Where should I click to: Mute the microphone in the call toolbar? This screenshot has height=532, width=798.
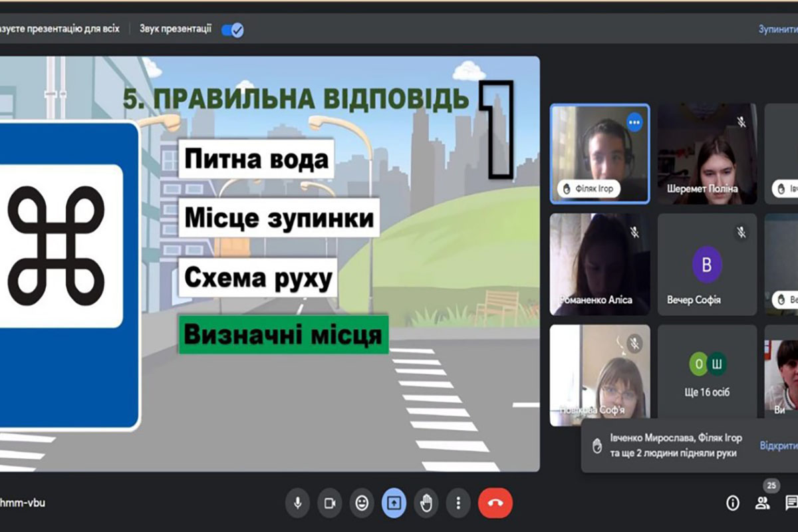(x=298, y=503)
